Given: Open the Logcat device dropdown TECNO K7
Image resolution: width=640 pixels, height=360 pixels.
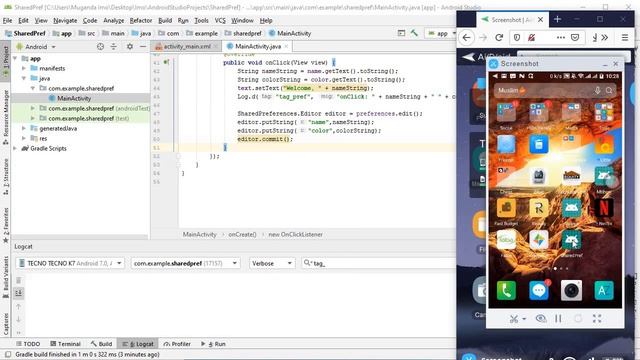Looking at the screenshot, I should click(x=70, y=263).
